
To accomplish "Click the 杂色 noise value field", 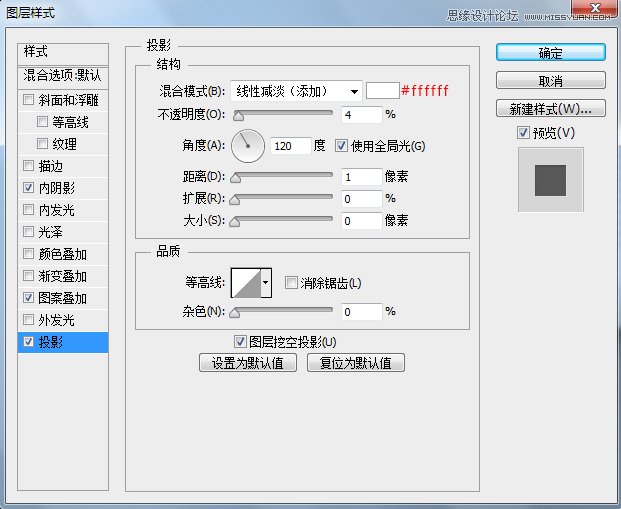I will coord(362,312).
